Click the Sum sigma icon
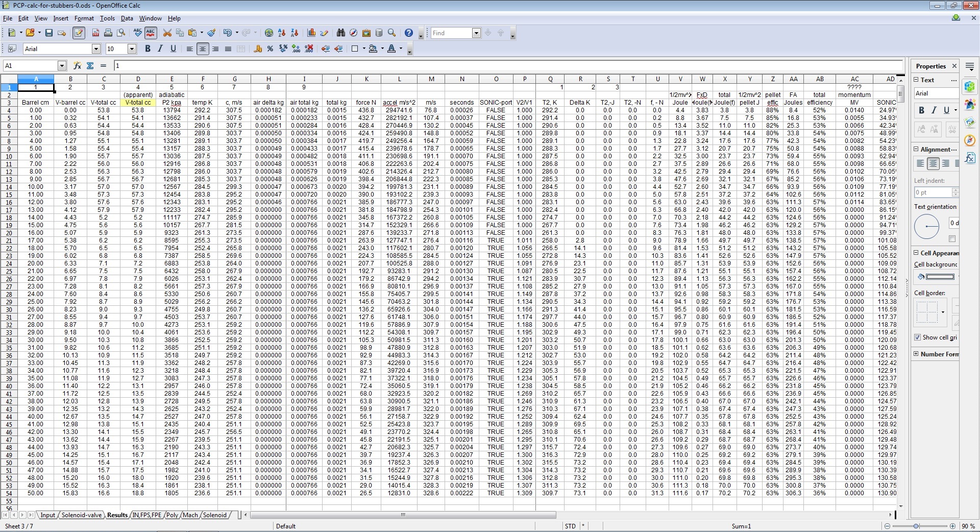Screen dimensions: 980x532 coord(90,66)
